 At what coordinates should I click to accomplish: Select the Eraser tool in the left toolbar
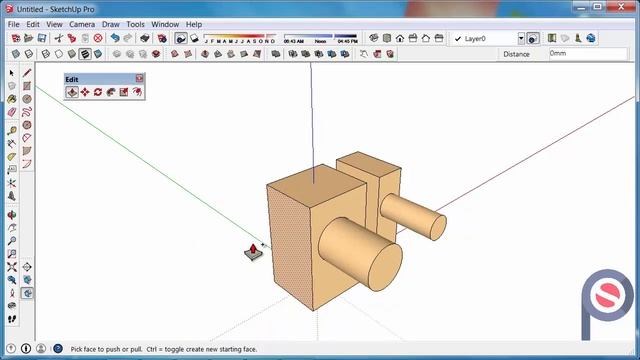point(11,112)
